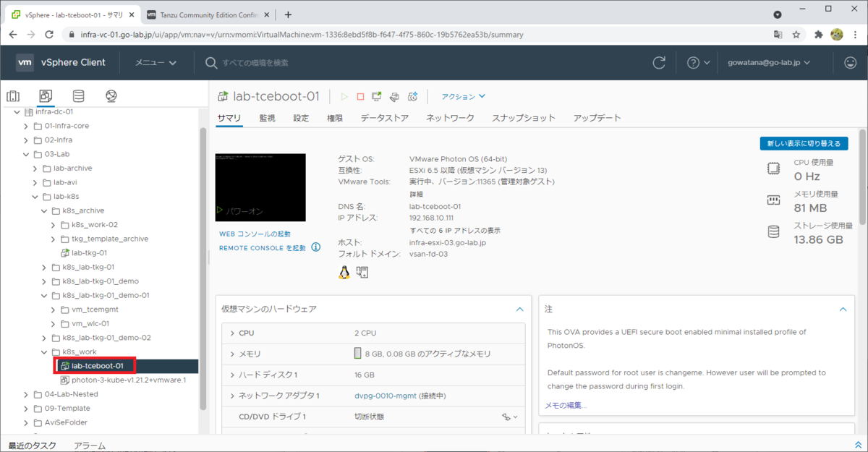Open the gowatana@go-lab.jp user menu
The width and height of the screenshot is (868, 452).
pos(768,63)
